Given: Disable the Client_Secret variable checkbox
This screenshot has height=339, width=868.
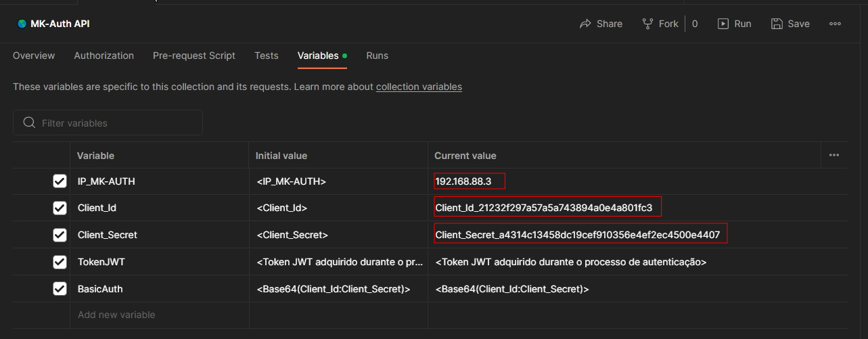Looking at the screenshot, I should 60,235.
